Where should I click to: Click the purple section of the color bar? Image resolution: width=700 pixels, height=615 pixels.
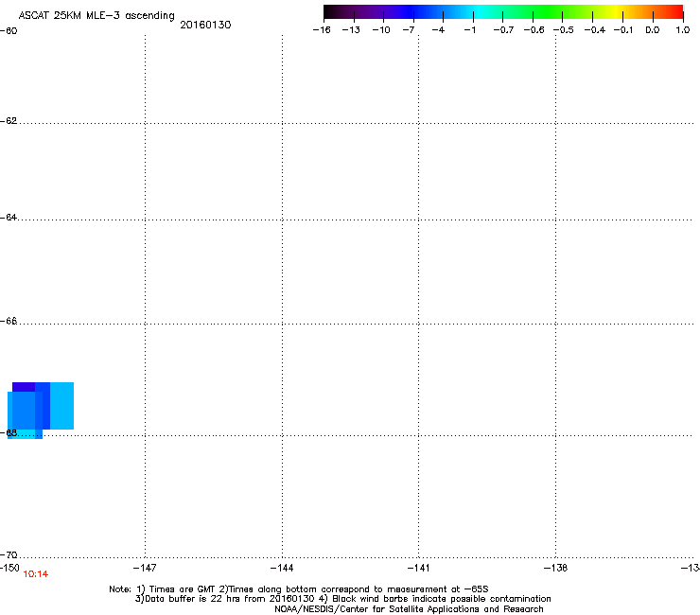coord(375,11)
